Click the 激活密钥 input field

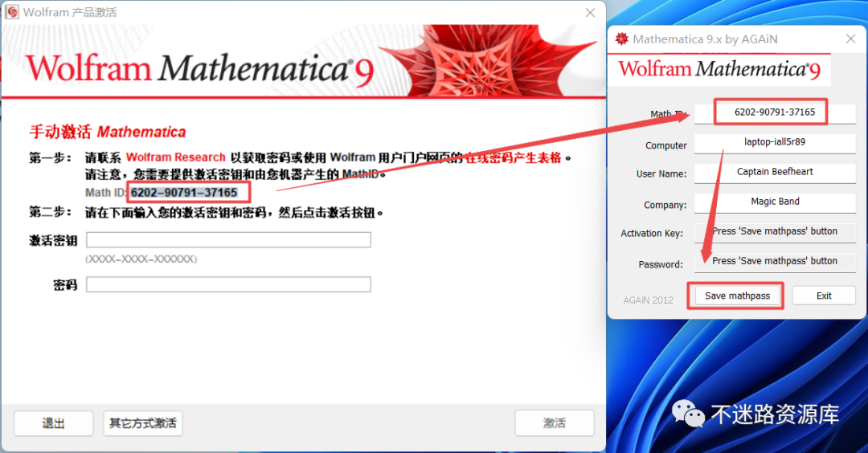[228, 239]
